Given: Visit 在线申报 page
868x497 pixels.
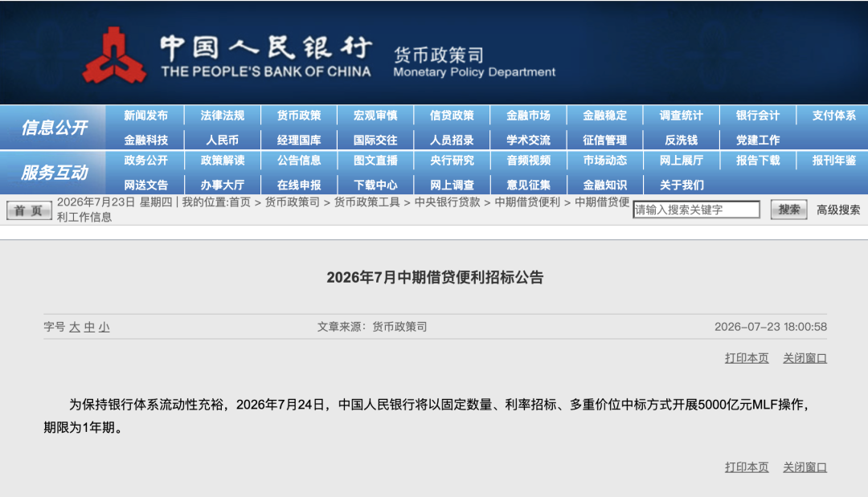Looking at the screenshot, I should (x=299, y=185).
